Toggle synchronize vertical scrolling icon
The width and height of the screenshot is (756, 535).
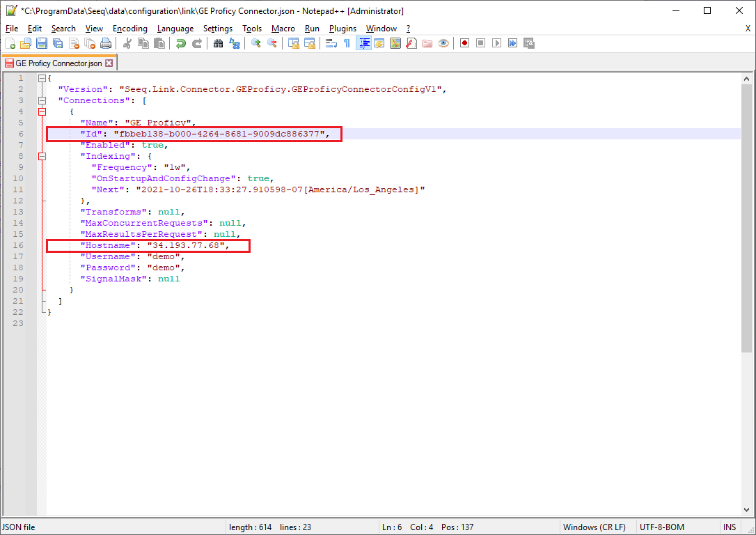[294, 43]
